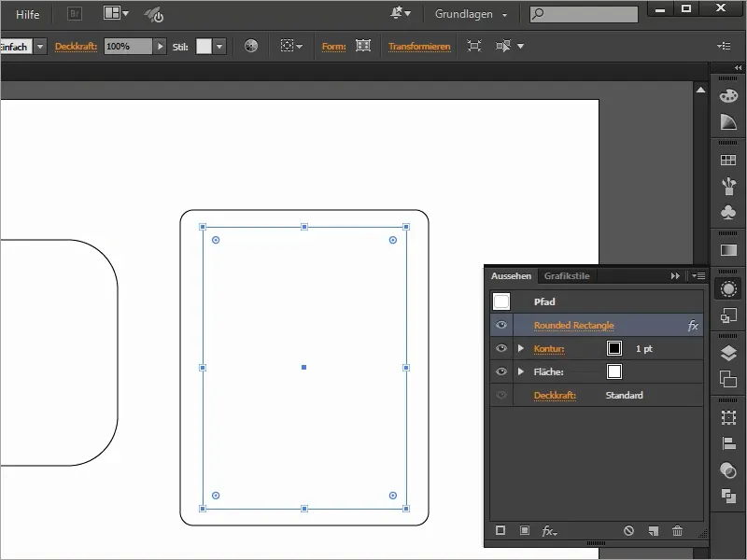
Task: Toggle visibility of Deckkraft row
Action: 501,395
